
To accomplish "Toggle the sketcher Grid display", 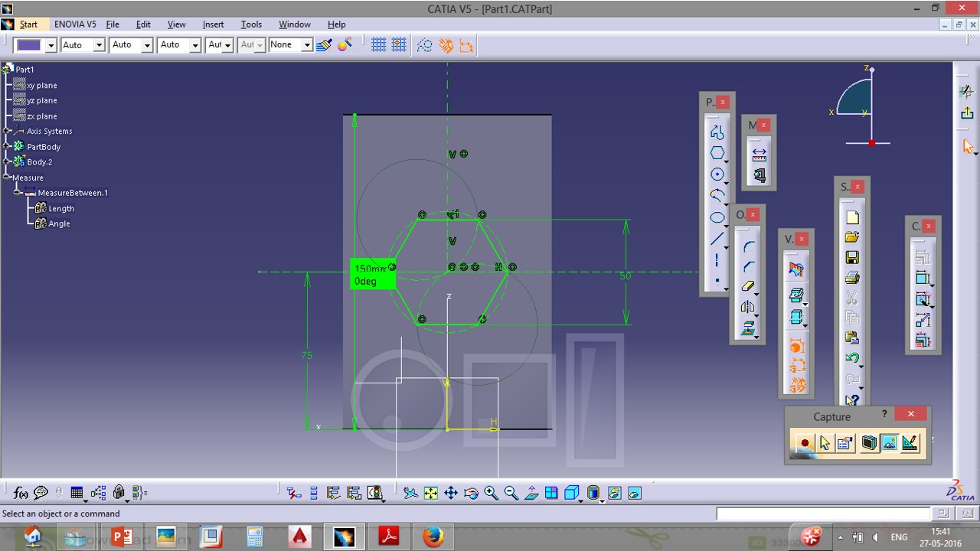I will click(x=378, y=45).
